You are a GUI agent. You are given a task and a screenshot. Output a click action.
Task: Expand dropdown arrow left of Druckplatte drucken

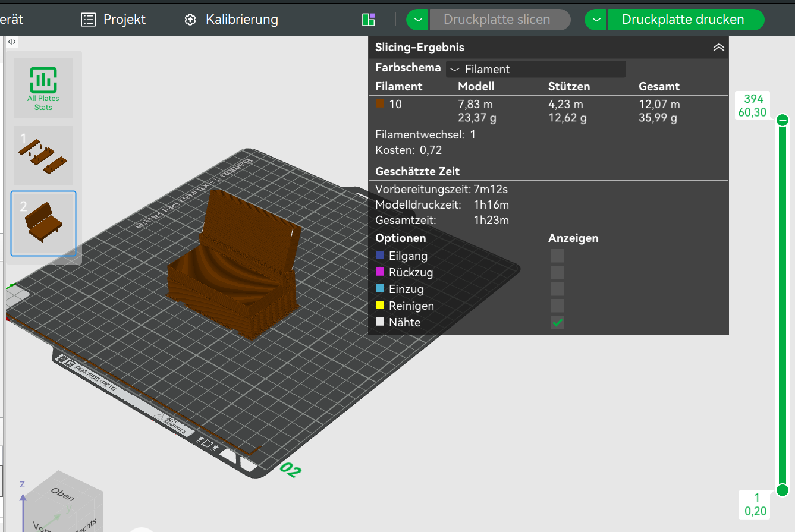coord(596,20)
